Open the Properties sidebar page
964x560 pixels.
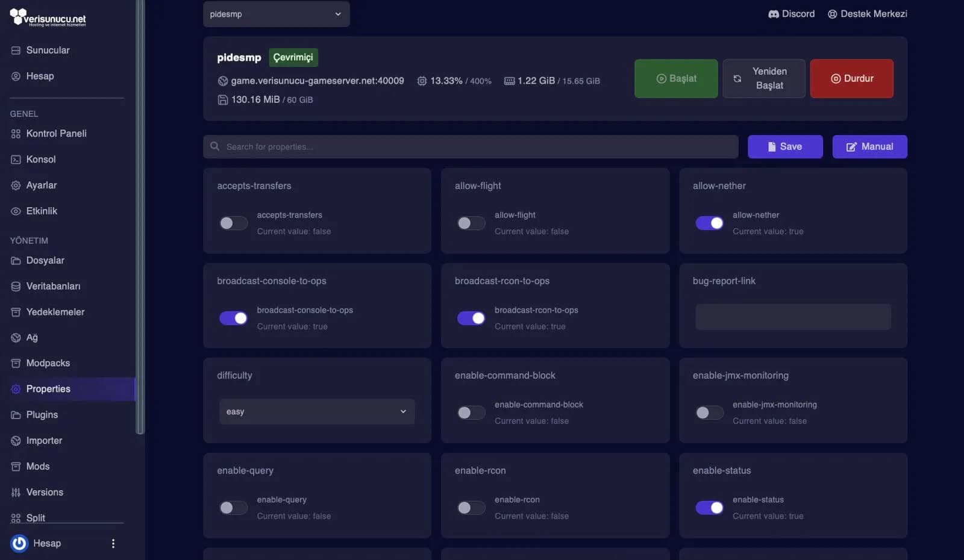67,389
